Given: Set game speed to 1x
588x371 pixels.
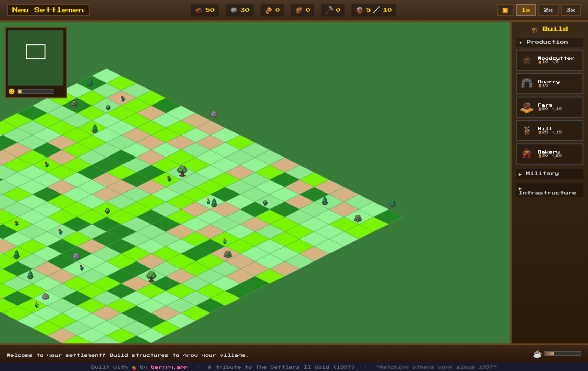Looking at the screenshot, I should tap(526, 10).
